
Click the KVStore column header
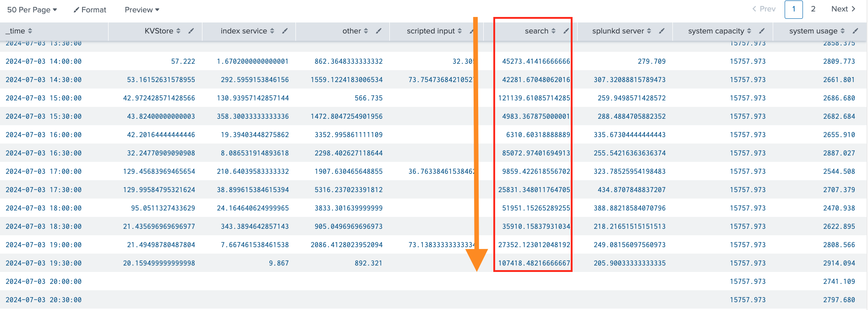159,31
